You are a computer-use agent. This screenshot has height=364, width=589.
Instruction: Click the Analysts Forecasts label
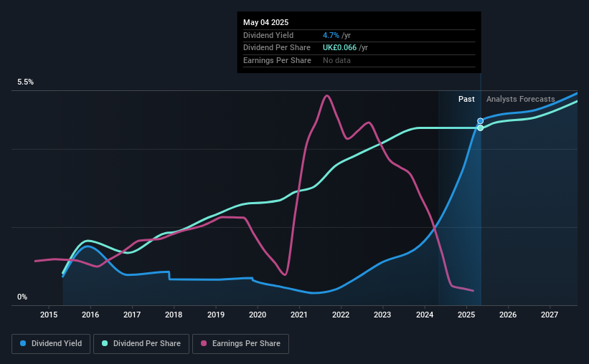[521, 99]
